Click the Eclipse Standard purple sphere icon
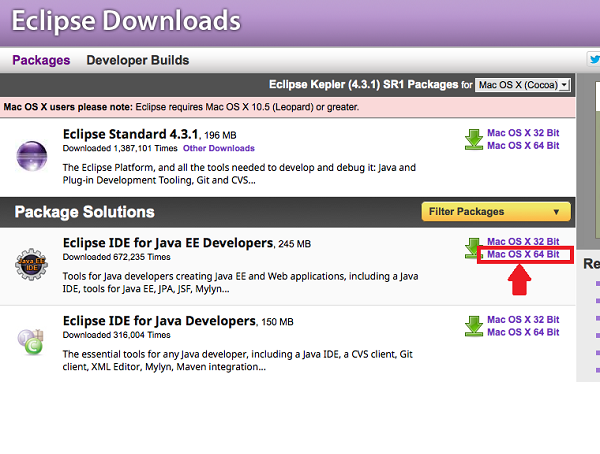This screenshot has height=454, width=600. [x=32, y=155]
